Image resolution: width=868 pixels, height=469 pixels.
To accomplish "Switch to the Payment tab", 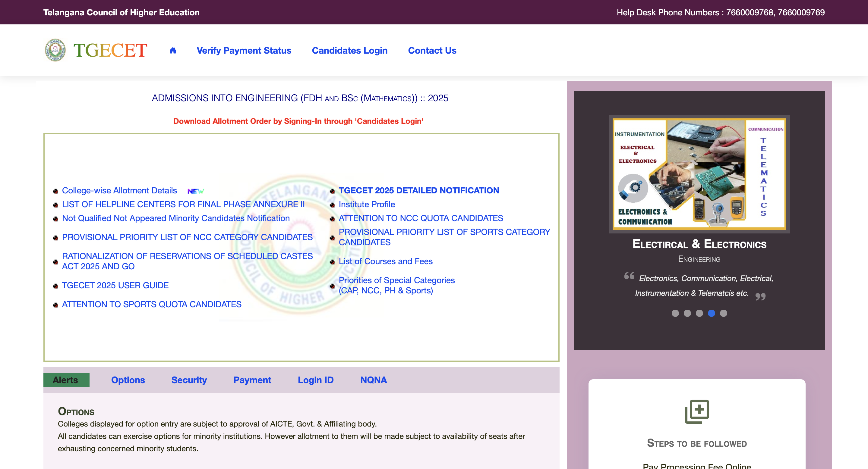I will 252,380.
